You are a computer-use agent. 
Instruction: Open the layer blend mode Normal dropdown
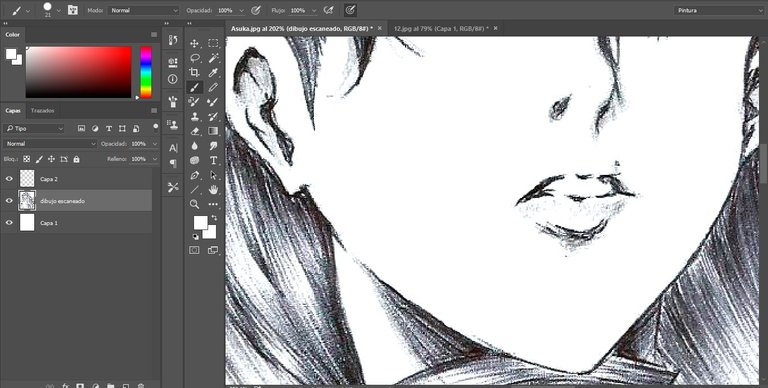[50, 144]
